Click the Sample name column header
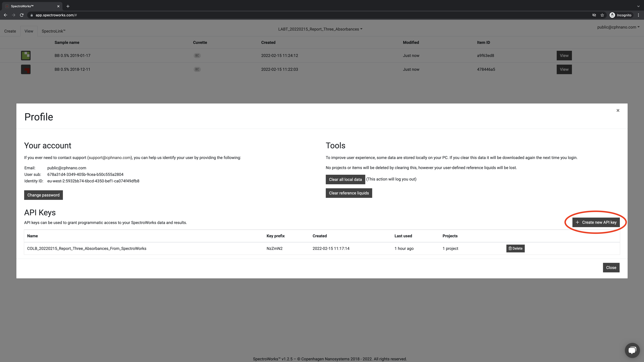Viewport: 644px width, 362px height. [x=67, y=42]
